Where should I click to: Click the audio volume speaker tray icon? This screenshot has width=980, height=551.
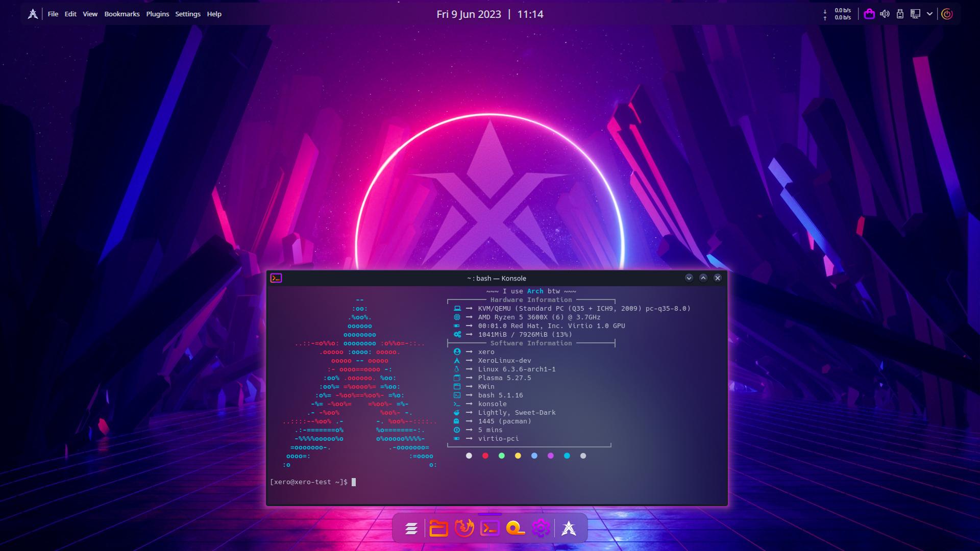(885, 14)
